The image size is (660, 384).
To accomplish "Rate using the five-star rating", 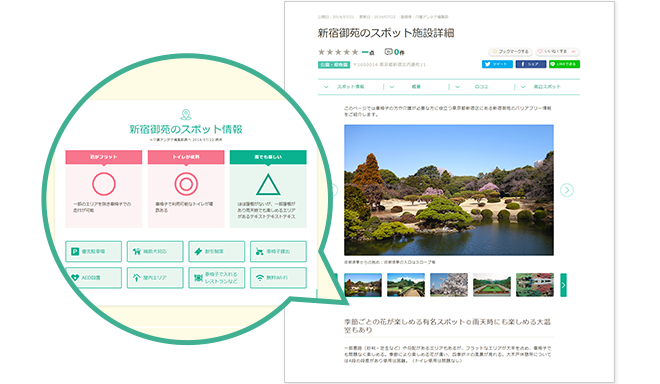I will click(338, 52).
